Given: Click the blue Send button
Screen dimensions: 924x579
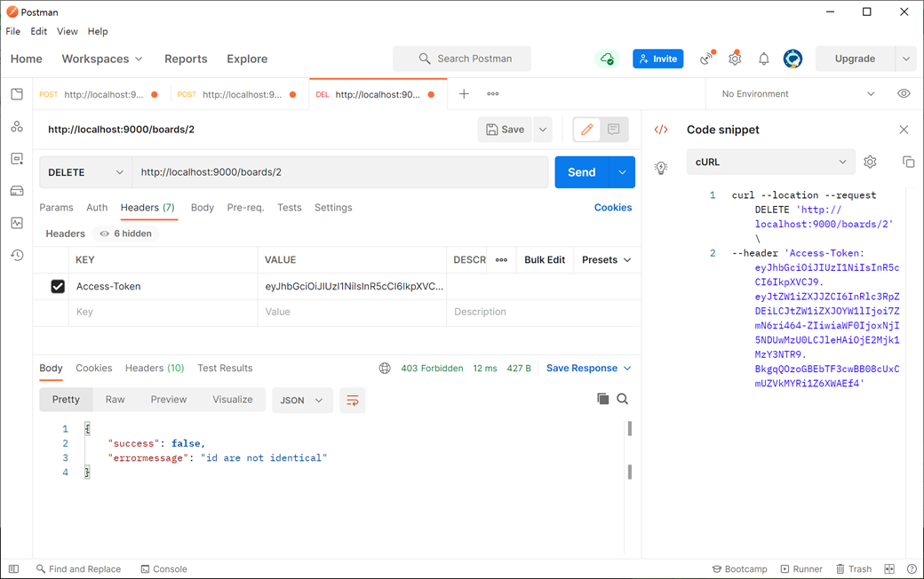Looking at the screenshot, I should pyautogui.click(x=582, y=172).
